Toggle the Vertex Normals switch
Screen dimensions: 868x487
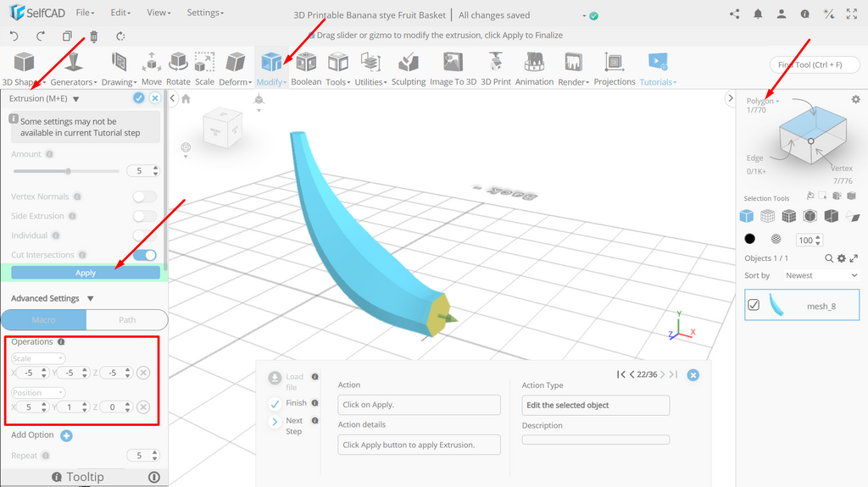pos(144,196)
